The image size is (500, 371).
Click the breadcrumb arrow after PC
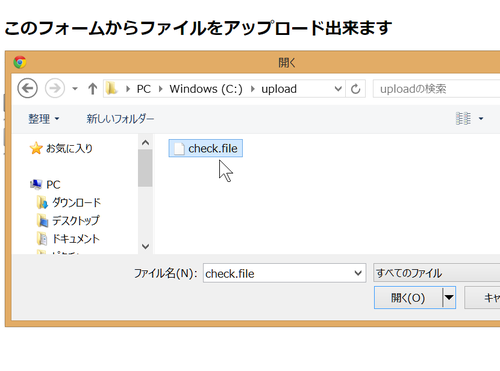pyautogui.click(x=161, y=89)
